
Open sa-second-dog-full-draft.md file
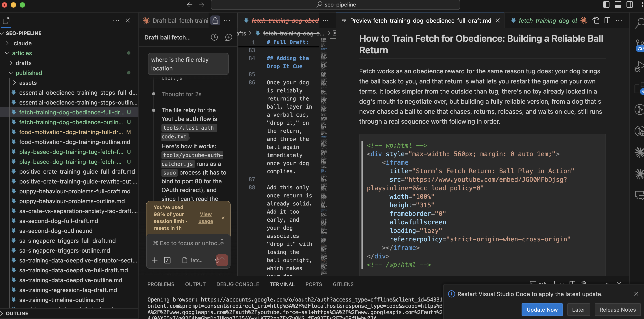tap(59, 221)
